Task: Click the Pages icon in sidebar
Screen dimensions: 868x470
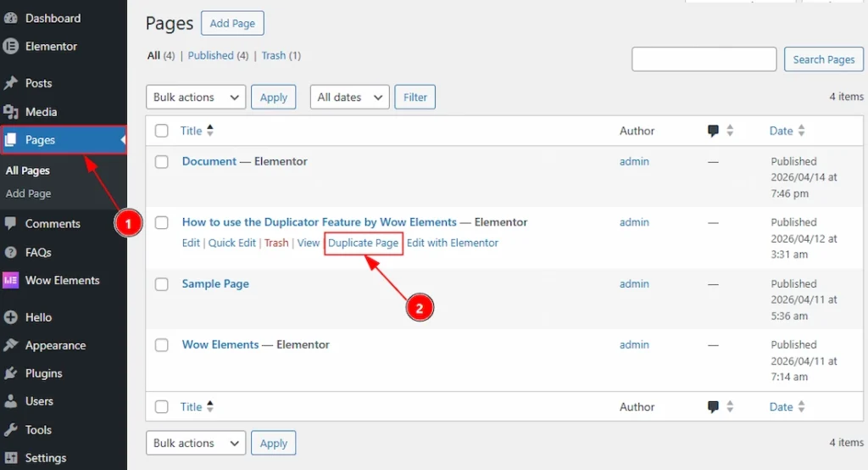Action: 10,140
